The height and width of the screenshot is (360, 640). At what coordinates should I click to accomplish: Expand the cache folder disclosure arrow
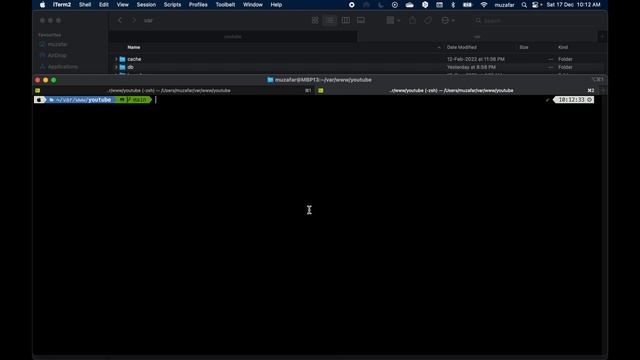[116, 59]
